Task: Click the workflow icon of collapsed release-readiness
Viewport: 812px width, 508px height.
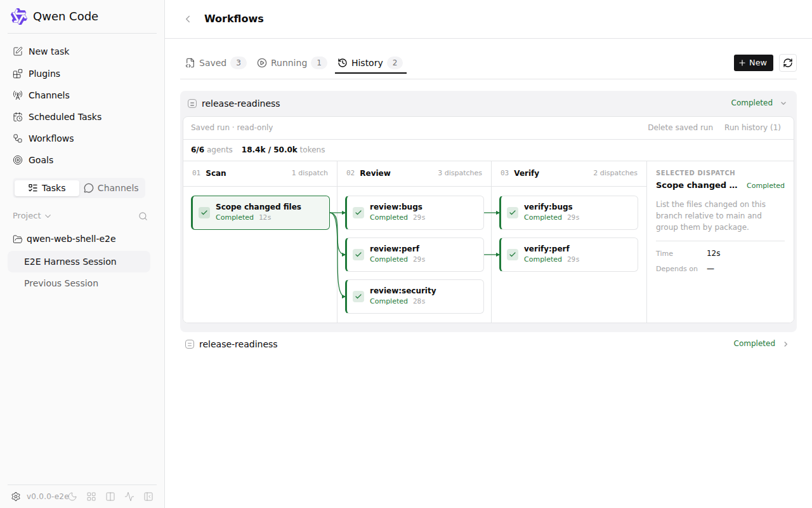Action: (x=190, y=344)
